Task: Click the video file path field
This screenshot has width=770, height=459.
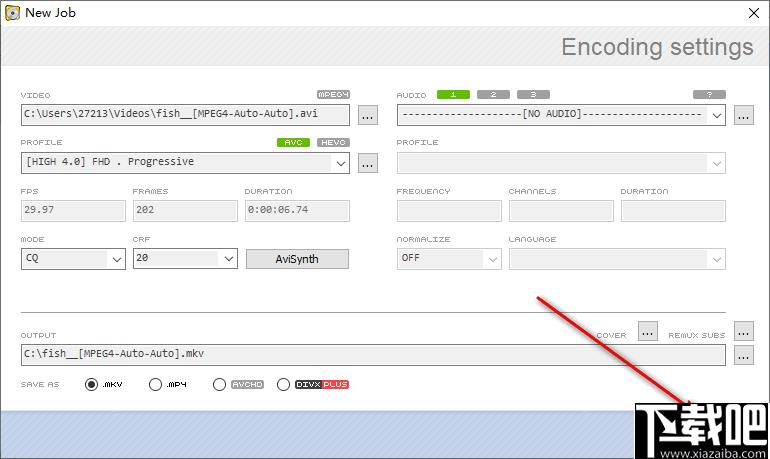Action: coord(185,115)
